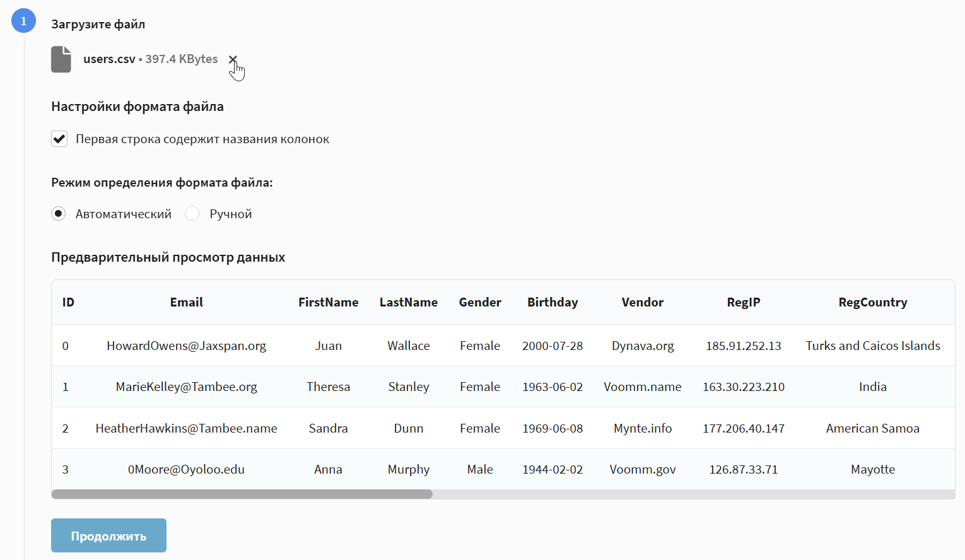965x560 pixels.
Task: Click birthday 1969-06-08 cell
Action: click(x=553, y=428)
